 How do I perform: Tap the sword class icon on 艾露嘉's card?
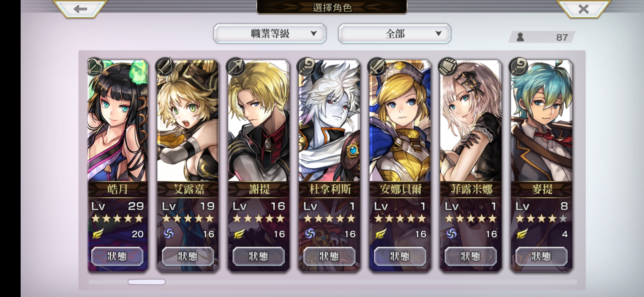[165, 67]
